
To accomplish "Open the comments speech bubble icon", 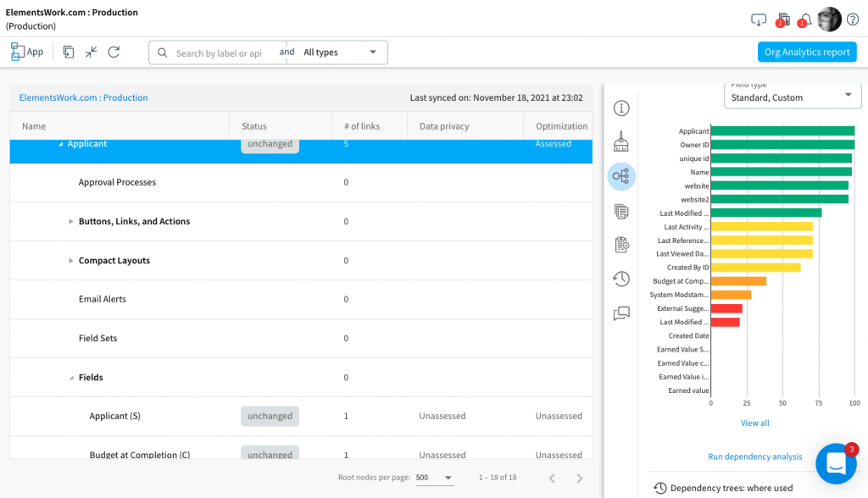I will (621, 313).
